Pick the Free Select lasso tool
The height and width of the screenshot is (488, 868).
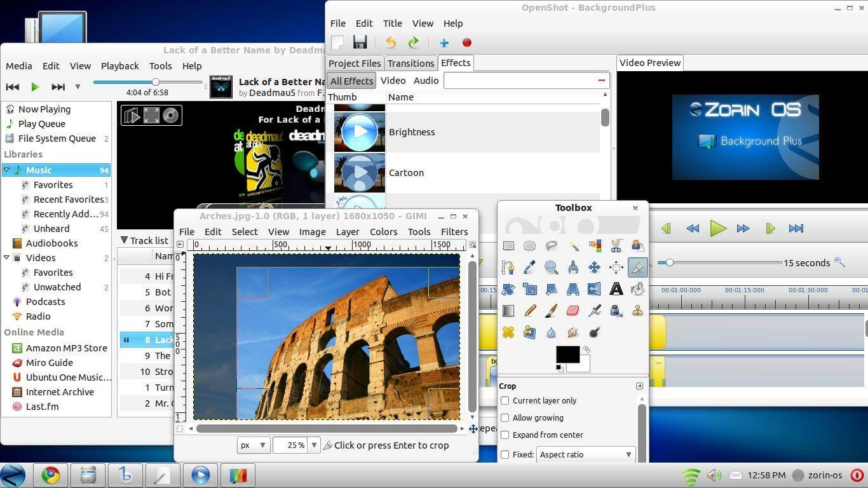(551, 246)
